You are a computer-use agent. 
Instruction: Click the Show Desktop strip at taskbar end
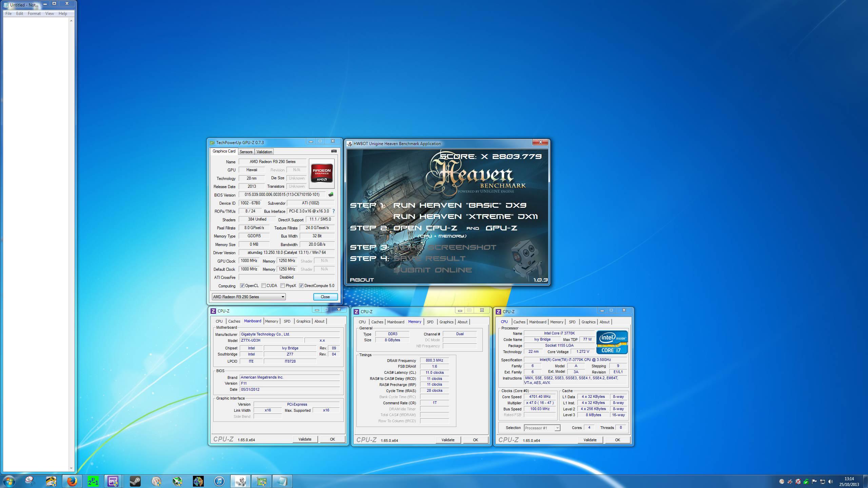[866, 482]
